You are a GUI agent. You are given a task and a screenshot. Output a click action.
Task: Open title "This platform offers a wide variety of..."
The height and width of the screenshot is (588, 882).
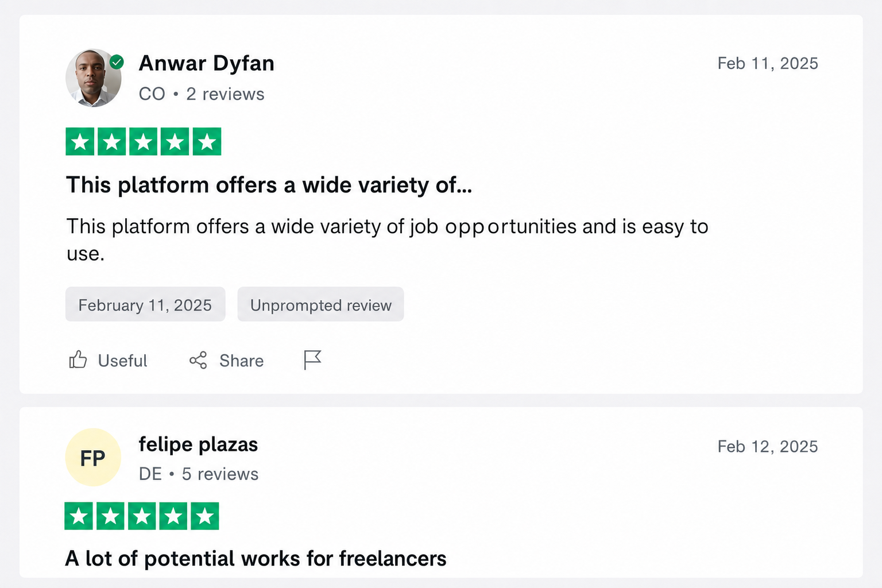coord(269,185)
